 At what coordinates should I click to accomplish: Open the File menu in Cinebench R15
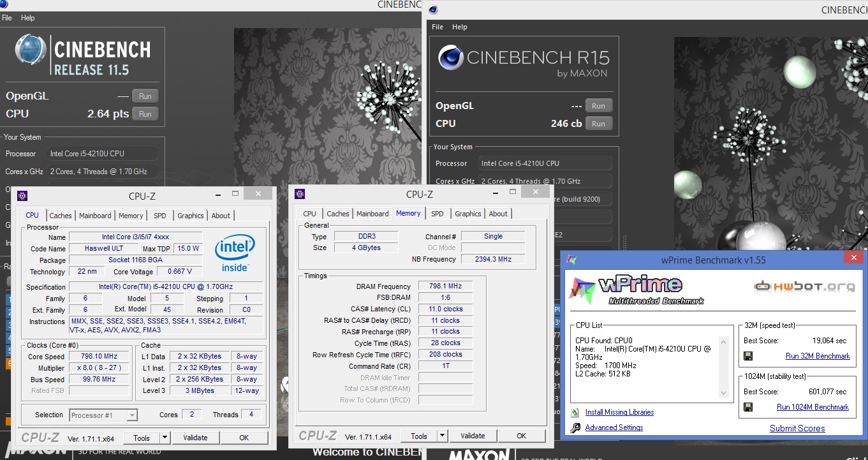[438, 27]
